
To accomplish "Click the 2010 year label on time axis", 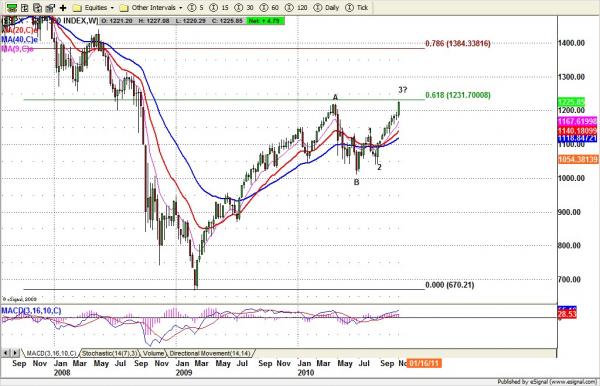I will pos(305,373).
